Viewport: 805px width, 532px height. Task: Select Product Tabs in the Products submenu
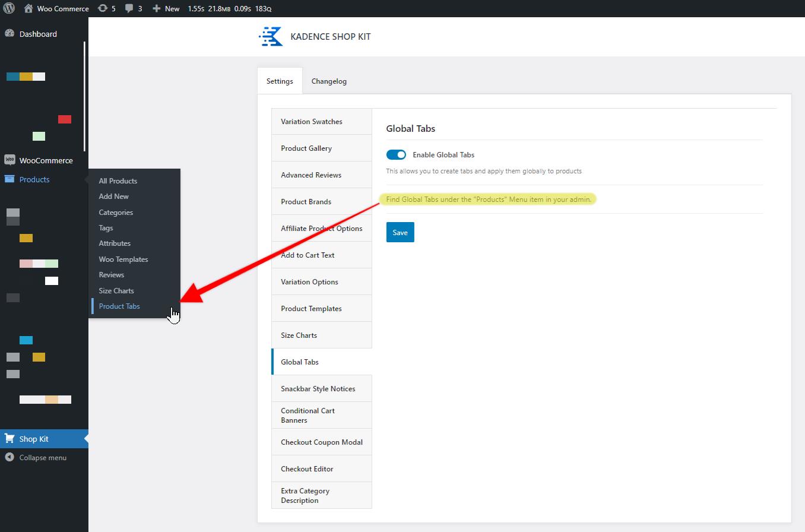pyautogui.click(x=119, y=306)
